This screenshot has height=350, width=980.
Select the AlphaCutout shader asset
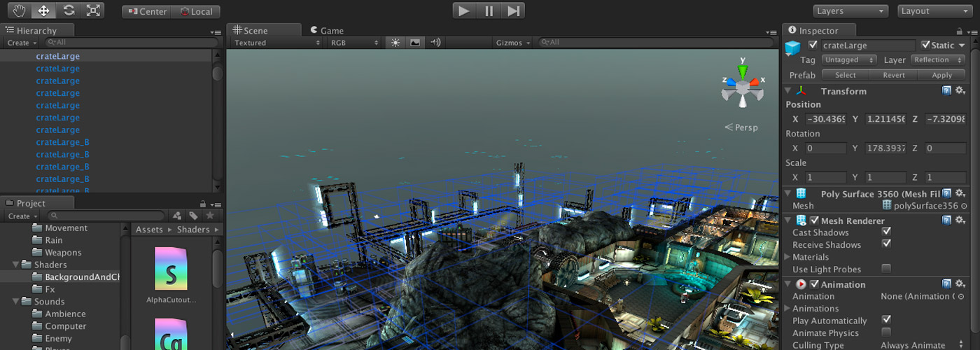pos(171,276)
